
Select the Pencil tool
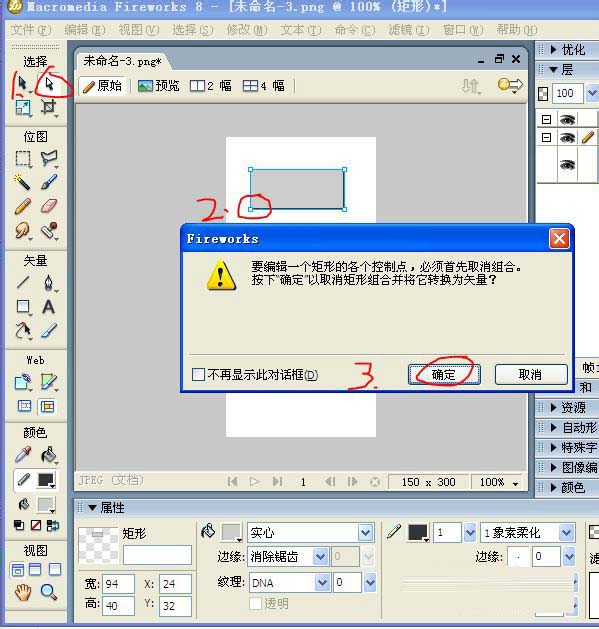pyautogui.click(x=22, y=206)
